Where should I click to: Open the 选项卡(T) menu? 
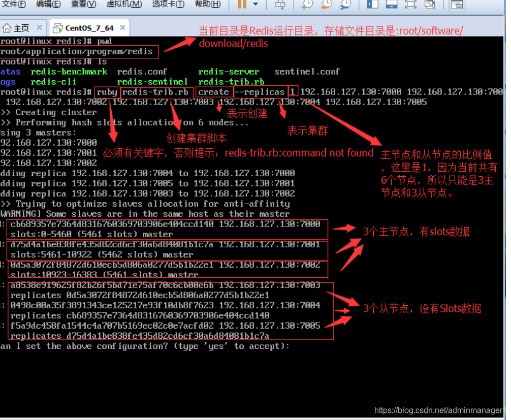(x=168, y=4)
